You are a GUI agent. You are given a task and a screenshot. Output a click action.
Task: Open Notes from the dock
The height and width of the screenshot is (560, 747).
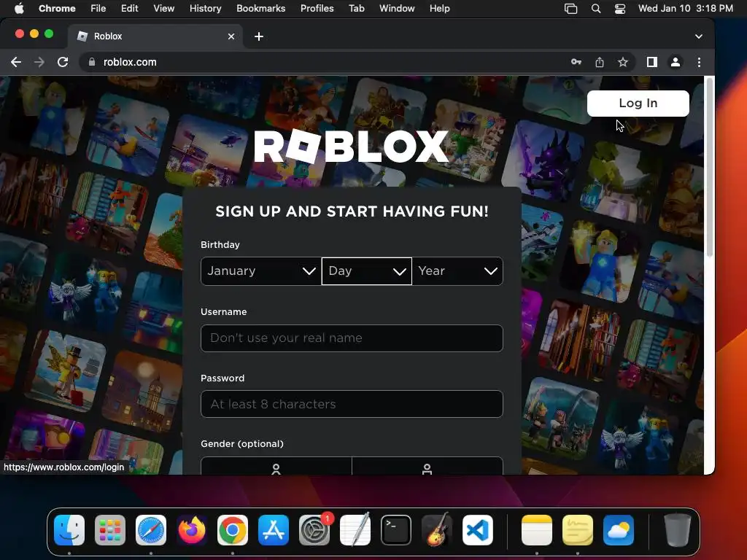537,530
